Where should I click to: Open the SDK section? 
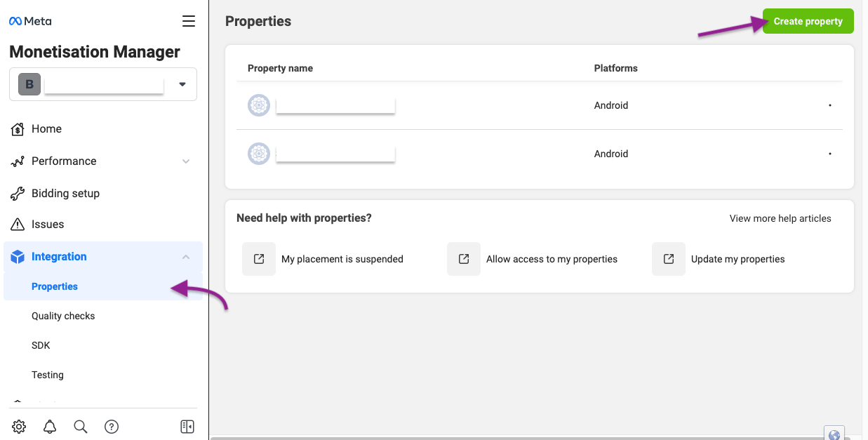(x=41, y=345)
